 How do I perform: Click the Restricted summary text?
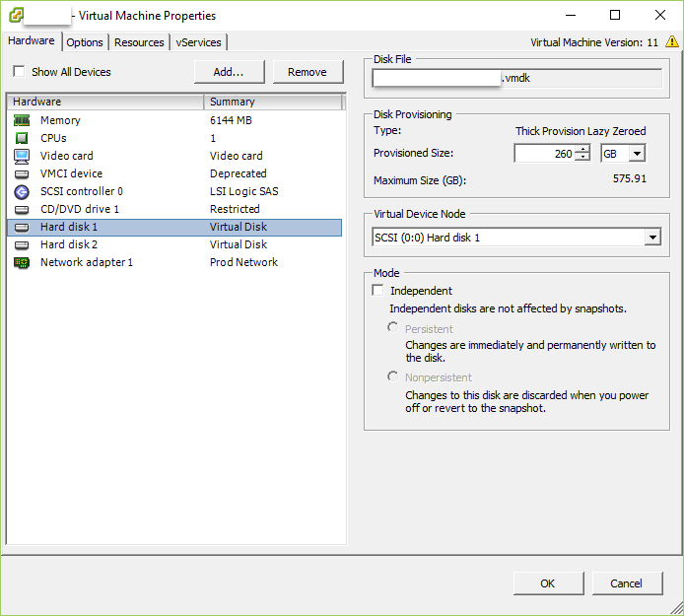tap(235, 209)
